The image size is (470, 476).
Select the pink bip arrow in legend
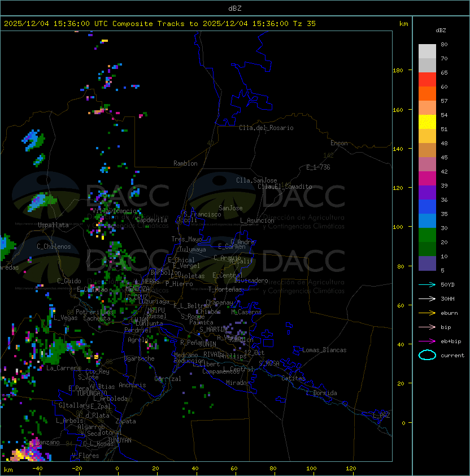427,327
